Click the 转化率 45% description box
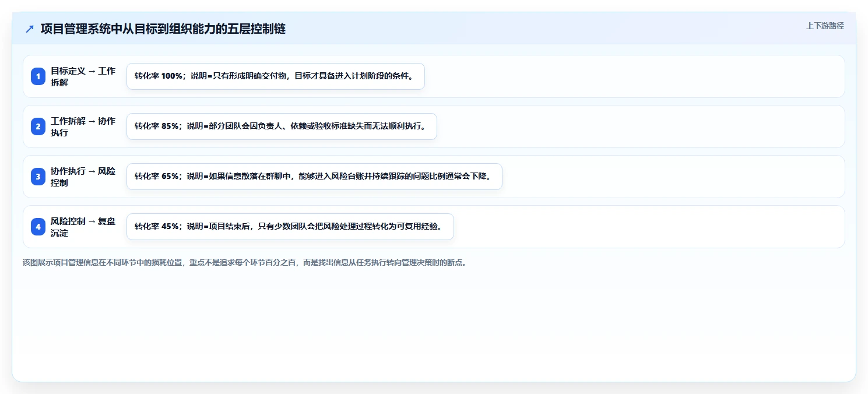The height and width of the screenshot is (394, 868). click(x=290, y=227)
